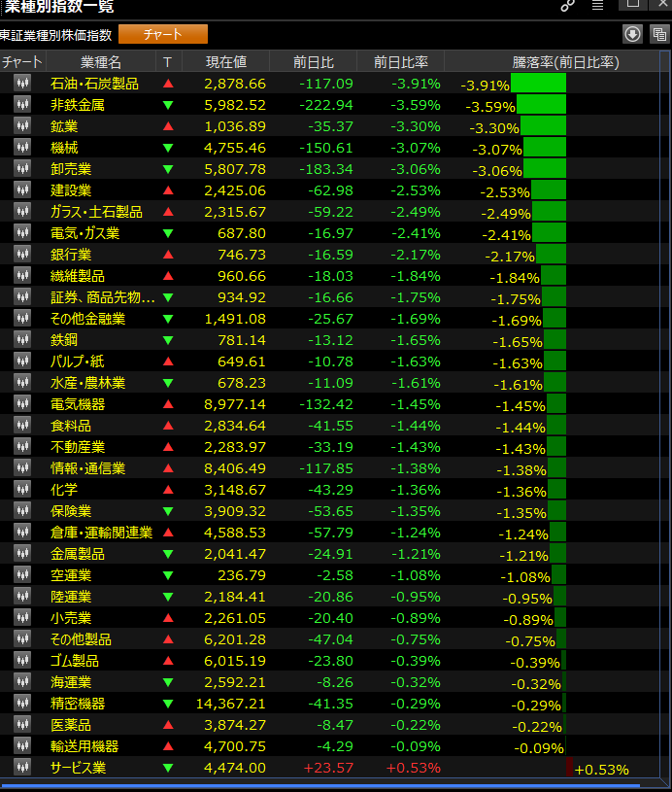
Task: Select 陸運業 industry name
Action: [71, 597]
